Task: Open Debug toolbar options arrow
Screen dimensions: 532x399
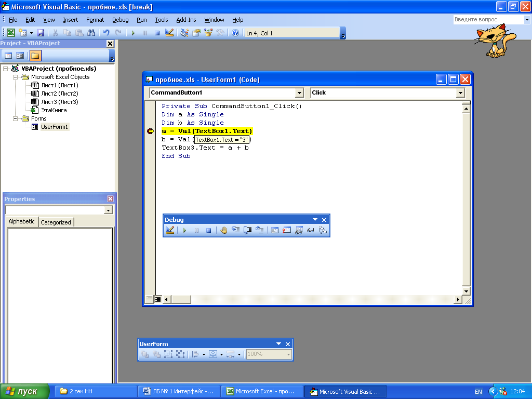Action: tap(315, 220)
